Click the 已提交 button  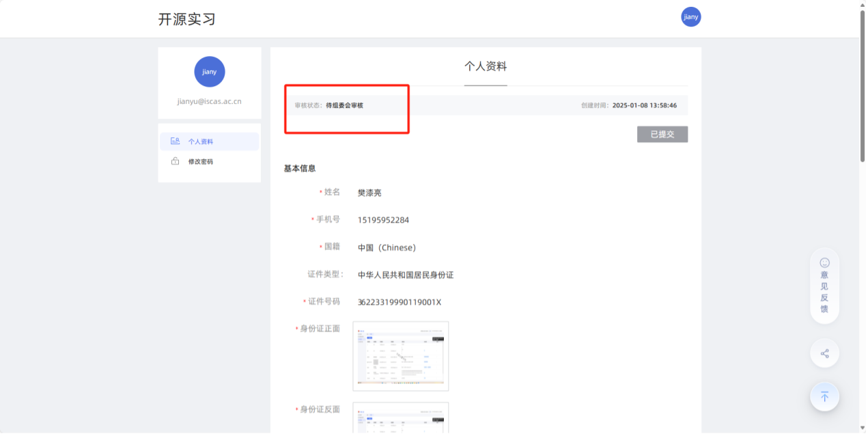coord(662,134)
